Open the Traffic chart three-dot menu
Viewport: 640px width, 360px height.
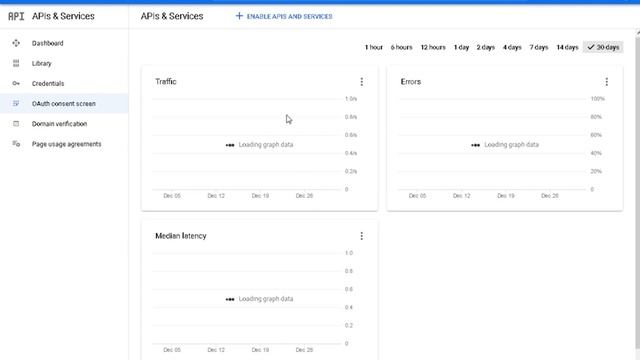[362, 82]
